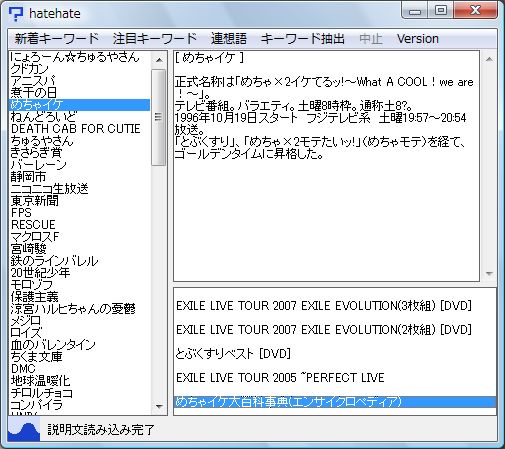Click the keyword list scrollbar thumb
The image size is (505, 449).
pos(159,117)
